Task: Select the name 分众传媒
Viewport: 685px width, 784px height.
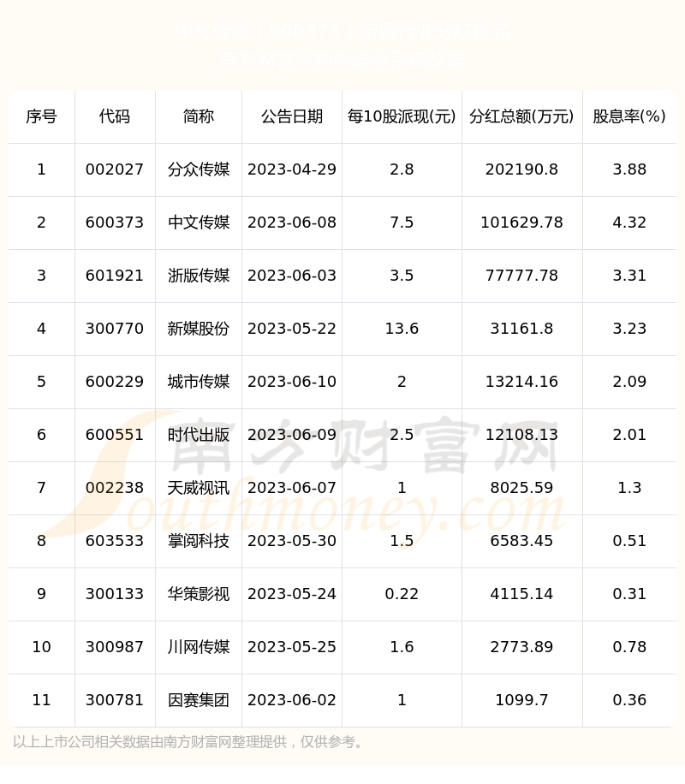Action: (199, 169)
